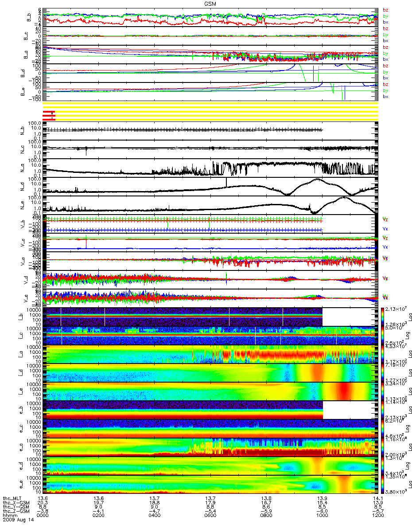
Task: Click the Vx legend of V_b panel
Action: (x=385, y=229)
